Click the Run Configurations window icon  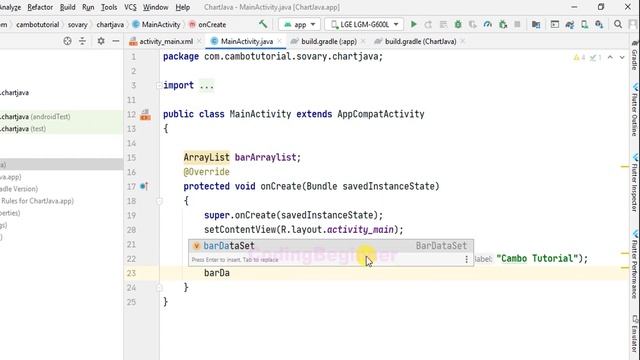pos(555,24)
